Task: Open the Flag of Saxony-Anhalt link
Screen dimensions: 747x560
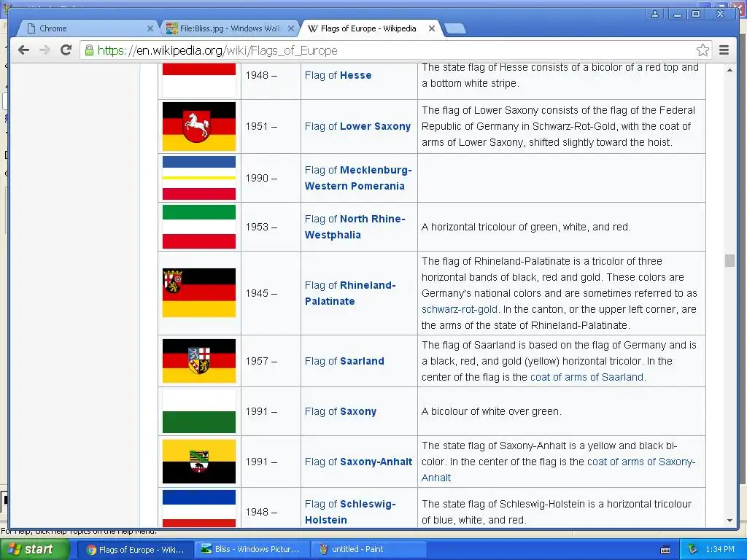Action: point(359,462)
